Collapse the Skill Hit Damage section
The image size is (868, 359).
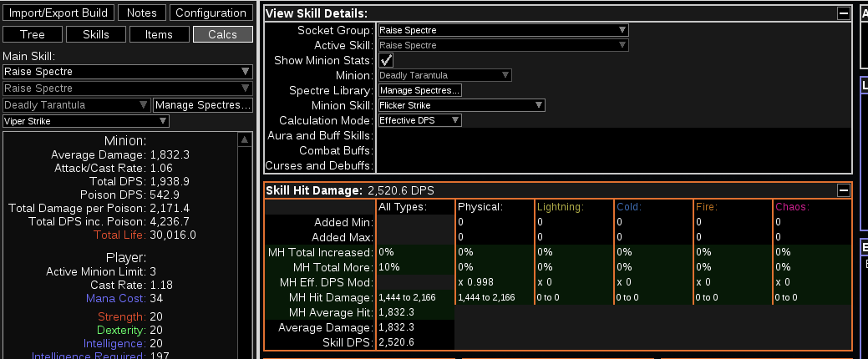click(x=843, y=191)
